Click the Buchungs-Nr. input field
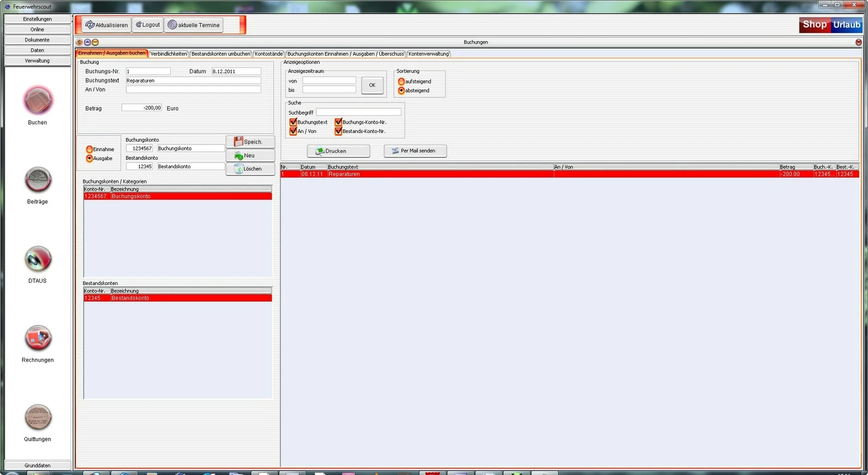Viewport: 868px width, 475px height. point(148,71)
